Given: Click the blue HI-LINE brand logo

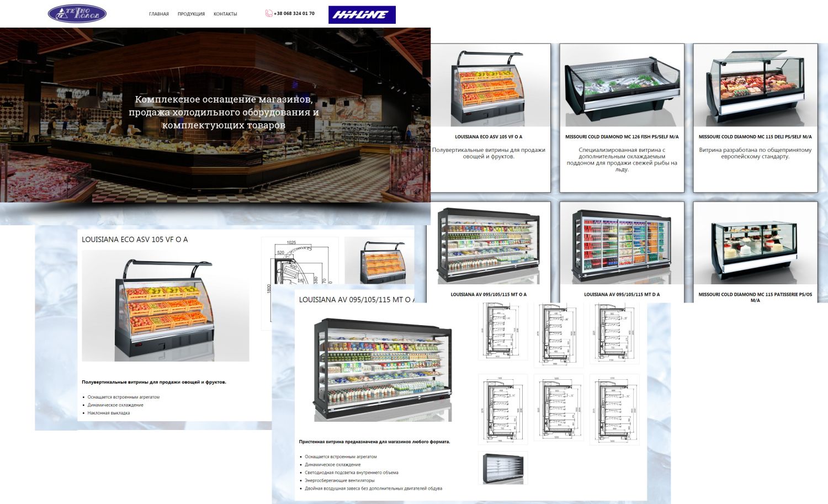Looking at the screenshot, I should (x=362, y=15).
